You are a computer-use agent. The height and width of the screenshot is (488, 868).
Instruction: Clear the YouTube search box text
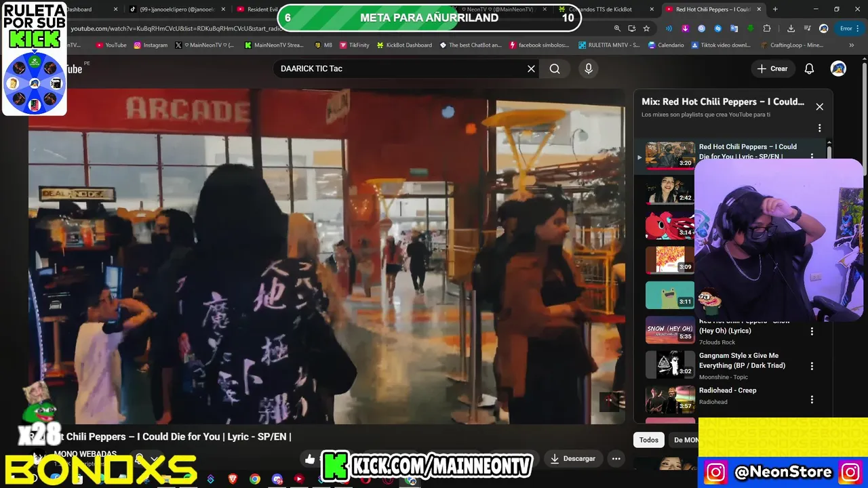531,68
